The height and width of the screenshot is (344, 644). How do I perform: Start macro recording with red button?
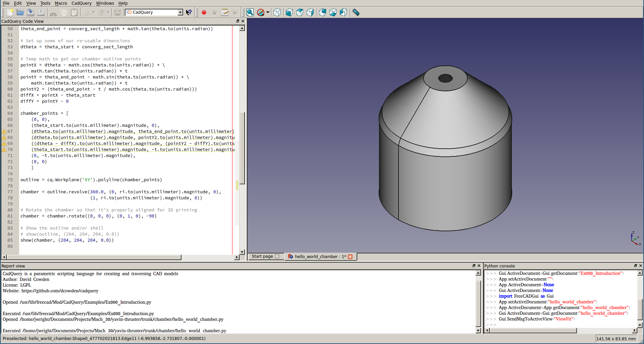pos(204,12)
